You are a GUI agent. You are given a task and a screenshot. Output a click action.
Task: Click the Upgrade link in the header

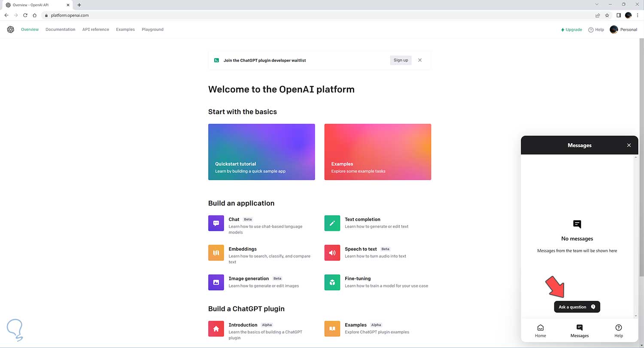(571, 30)
